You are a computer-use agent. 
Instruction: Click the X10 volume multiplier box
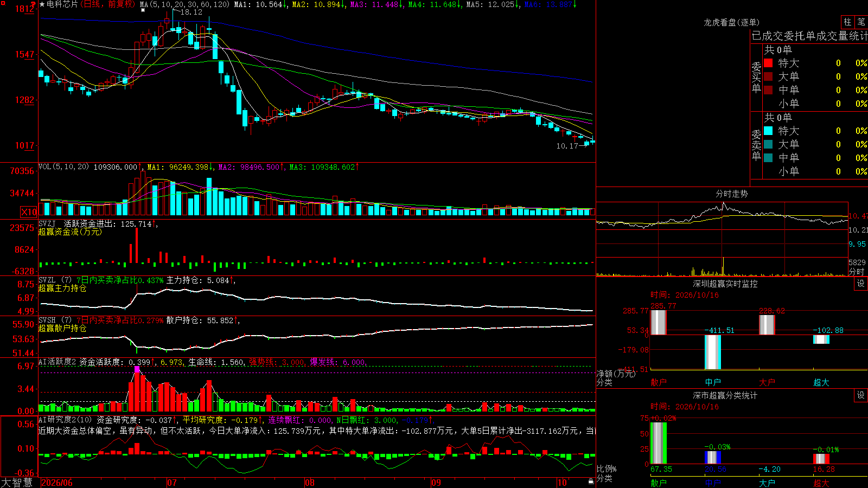pos(29,212)
